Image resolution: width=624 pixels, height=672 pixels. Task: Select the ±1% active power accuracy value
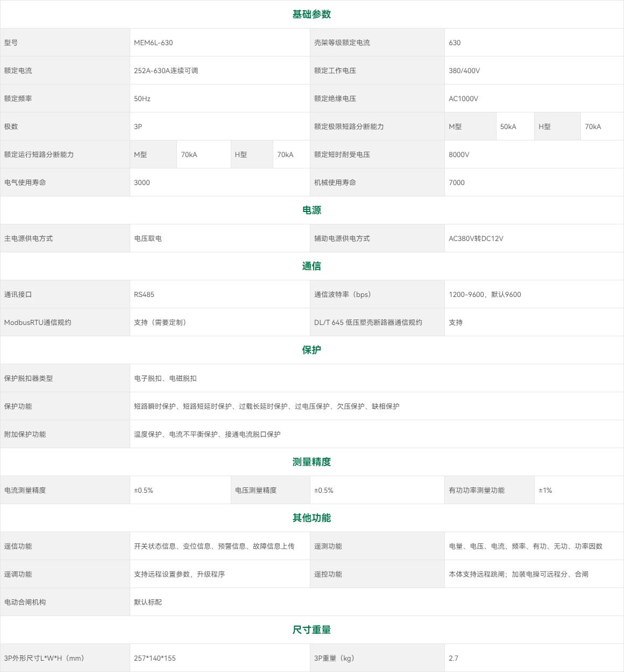[545, 491]
